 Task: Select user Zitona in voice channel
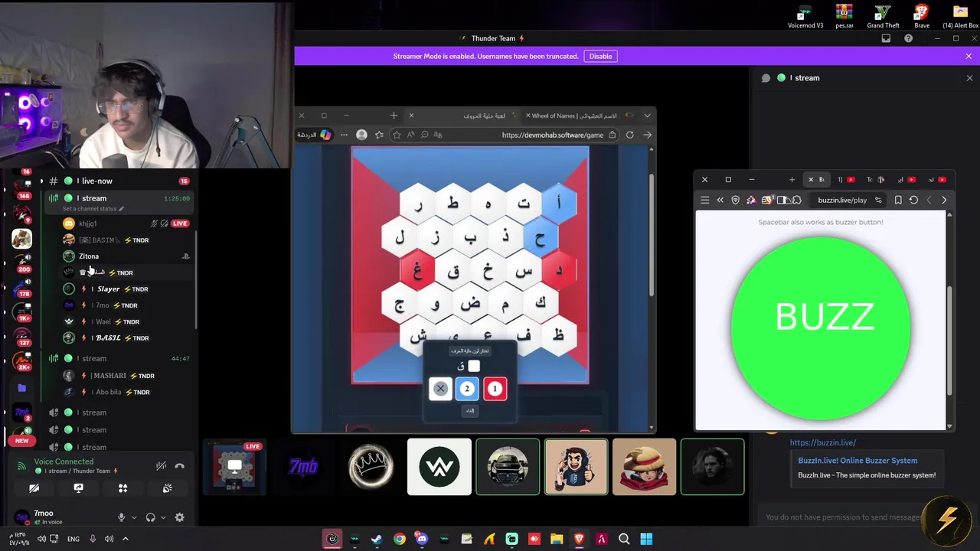pyautogui.click(x=89, y=256)
